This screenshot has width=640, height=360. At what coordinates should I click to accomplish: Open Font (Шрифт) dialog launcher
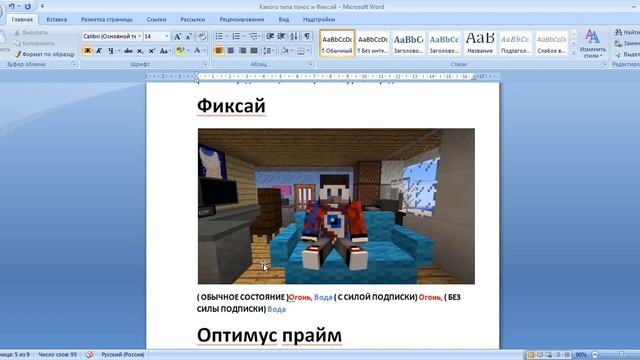[x=205, y=64]
